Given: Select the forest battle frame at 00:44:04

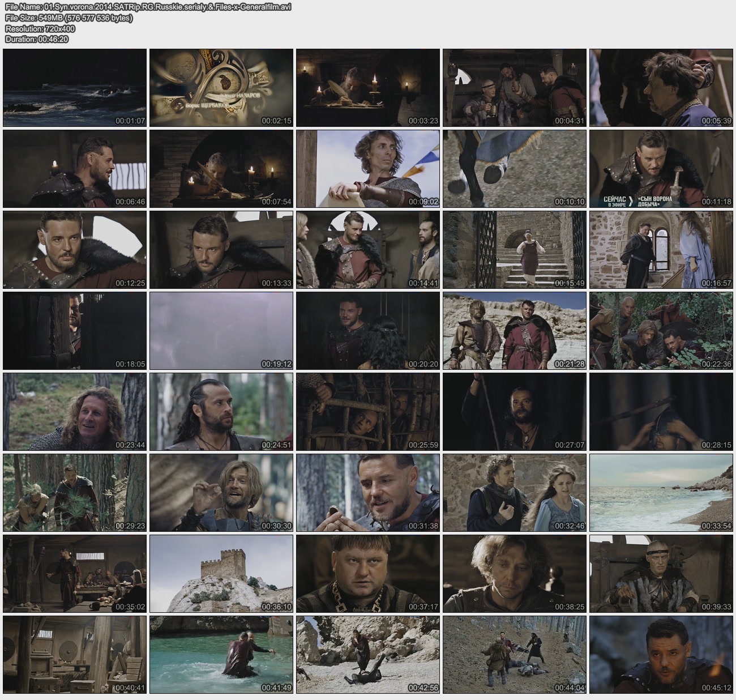Looking at the screenshot, I should 515,655.
